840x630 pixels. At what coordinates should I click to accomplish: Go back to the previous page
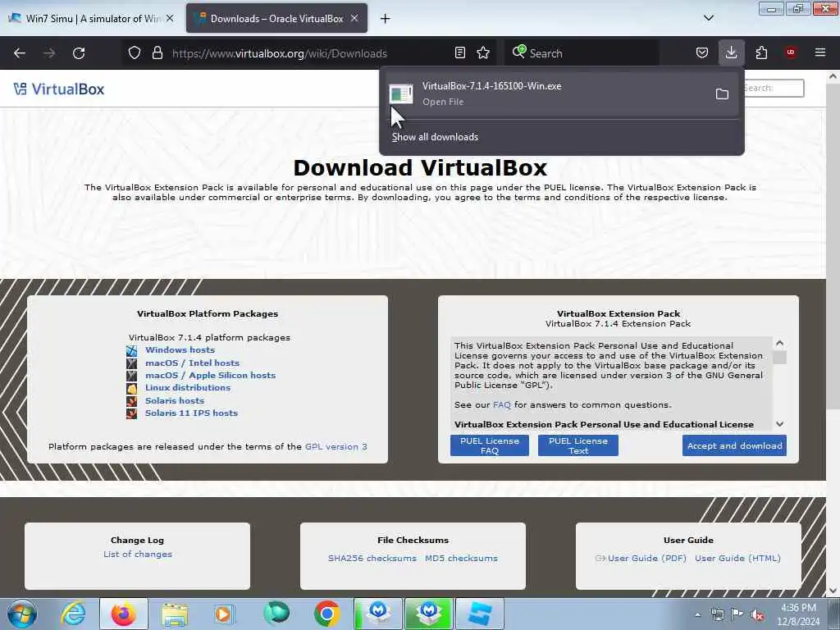(x=20, y=53)
